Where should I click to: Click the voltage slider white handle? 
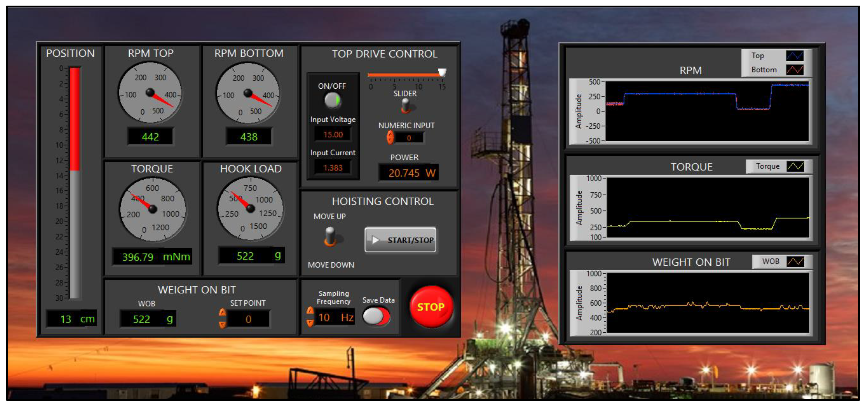(442, 72)
